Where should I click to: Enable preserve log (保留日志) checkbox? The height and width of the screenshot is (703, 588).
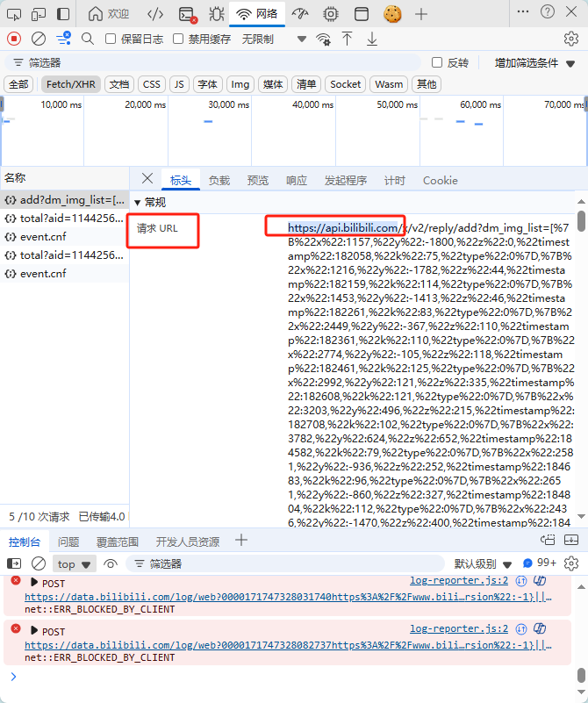click(x=111, y=39)
